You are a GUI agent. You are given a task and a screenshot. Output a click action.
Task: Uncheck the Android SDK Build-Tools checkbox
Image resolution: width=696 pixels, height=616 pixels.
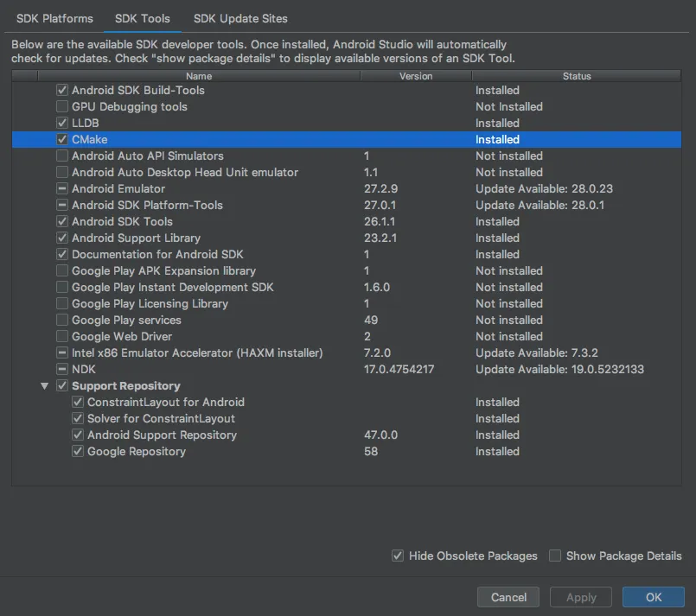[x=62, y=91]
